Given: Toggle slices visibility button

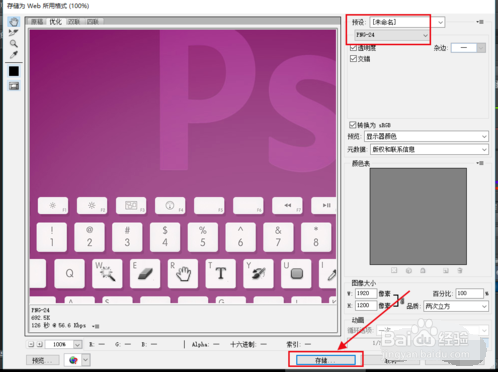Looking at the screenshot, I should (14, 86).
